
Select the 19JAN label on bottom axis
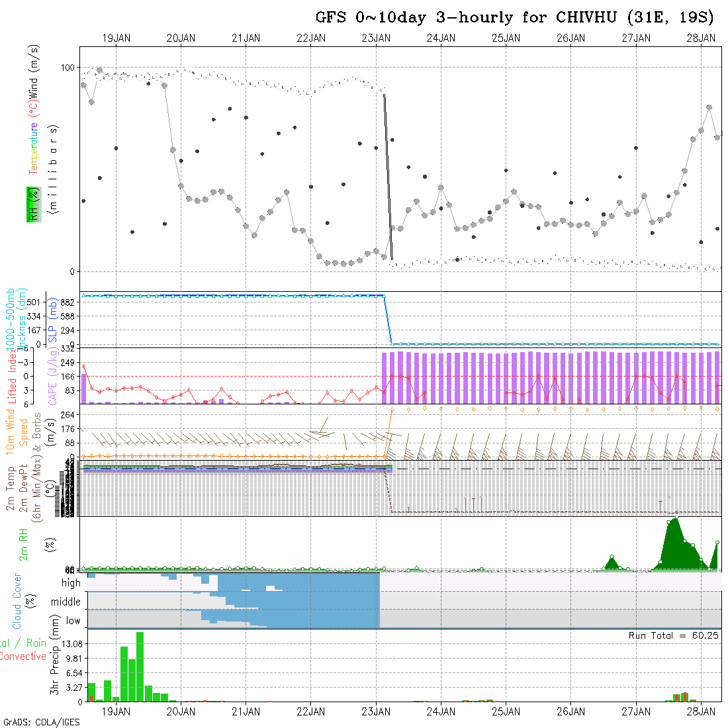point(116,711)
